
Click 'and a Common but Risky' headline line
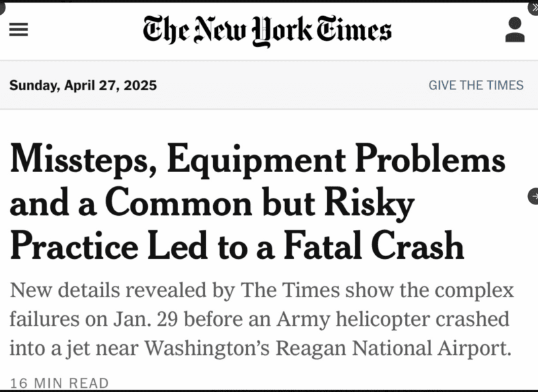212,204
